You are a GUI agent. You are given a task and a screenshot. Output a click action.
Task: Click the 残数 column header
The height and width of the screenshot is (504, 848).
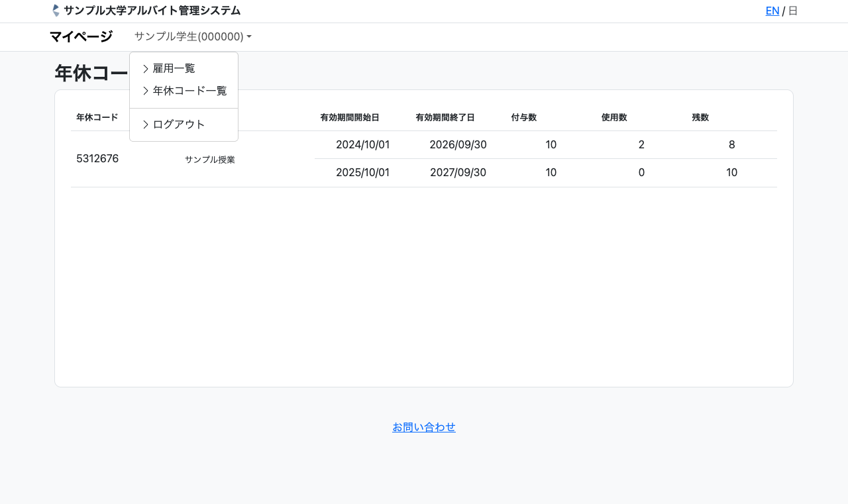point(700,117)
